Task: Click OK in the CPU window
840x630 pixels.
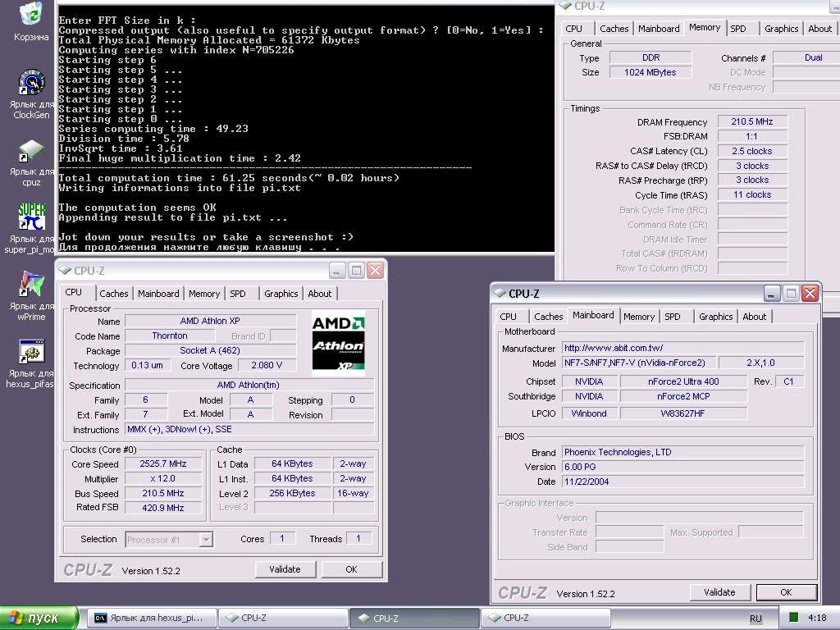Action: point(351,569)
